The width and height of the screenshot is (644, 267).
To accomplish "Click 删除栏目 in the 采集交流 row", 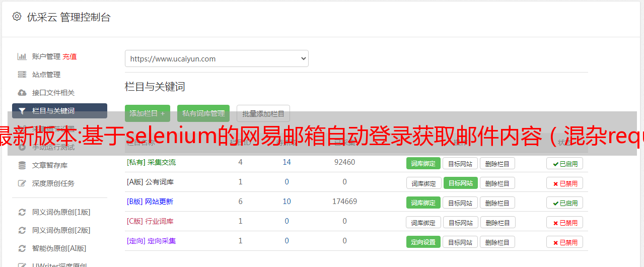I will click(497, 163).
